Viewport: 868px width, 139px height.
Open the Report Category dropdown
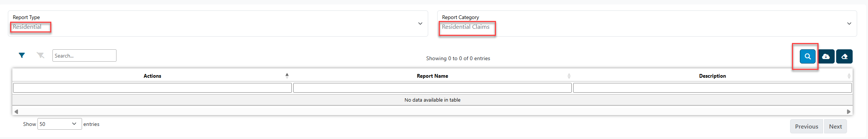(647, 24)
